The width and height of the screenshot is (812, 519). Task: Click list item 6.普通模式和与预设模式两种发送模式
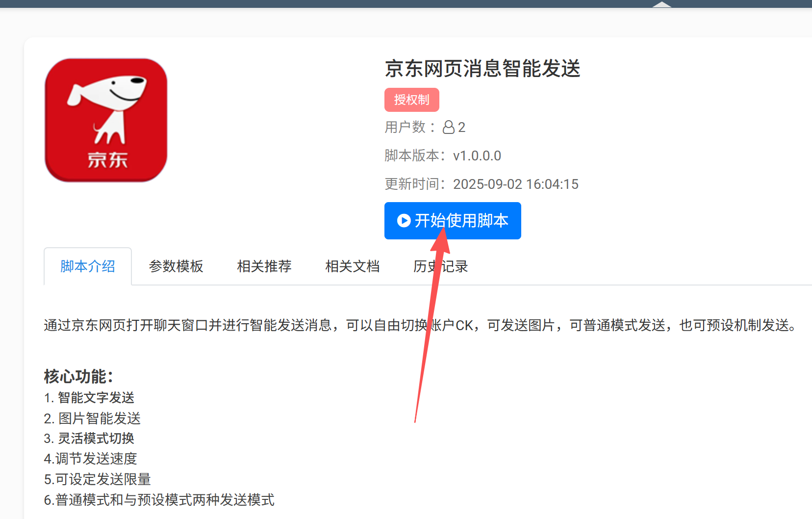tap(159, 500)
